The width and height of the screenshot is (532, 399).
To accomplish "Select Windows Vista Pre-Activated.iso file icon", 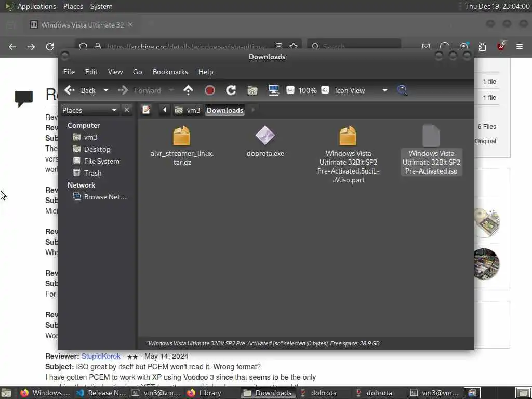I will pos(431,136).
